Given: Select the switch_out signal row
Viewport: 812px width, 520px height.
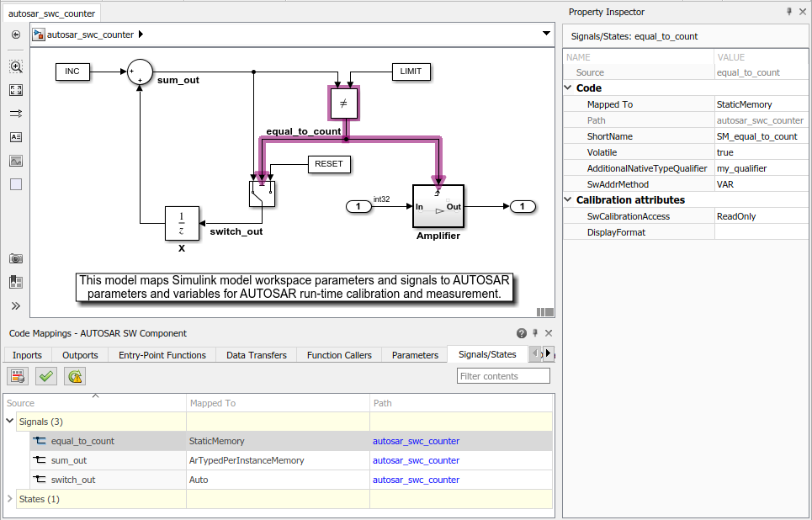Looking at the screenshot, I should tap(279, 480).
